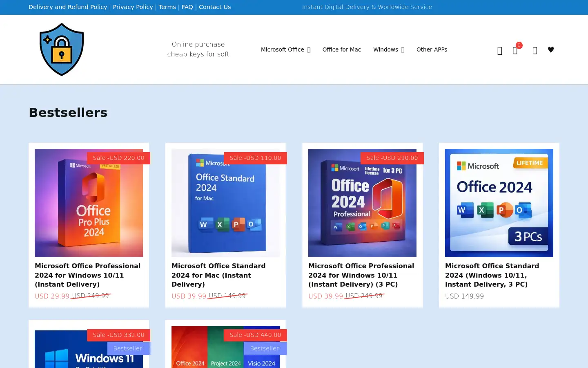Open the Terms link

coord(167,7)
